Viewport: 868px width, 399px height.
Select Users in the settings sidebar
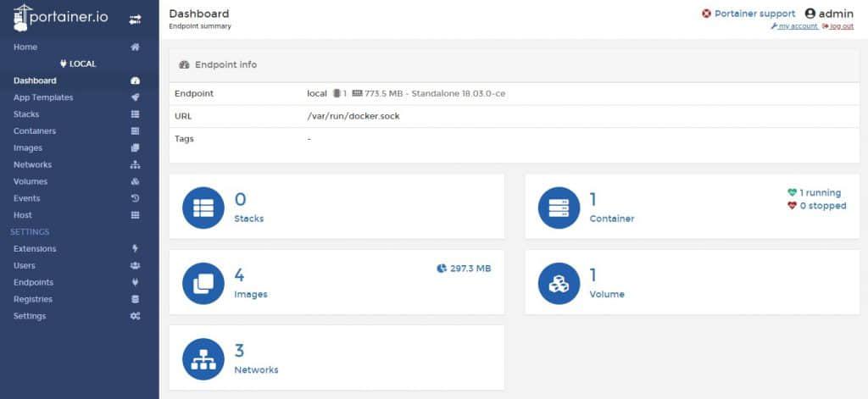click(25, 266)
